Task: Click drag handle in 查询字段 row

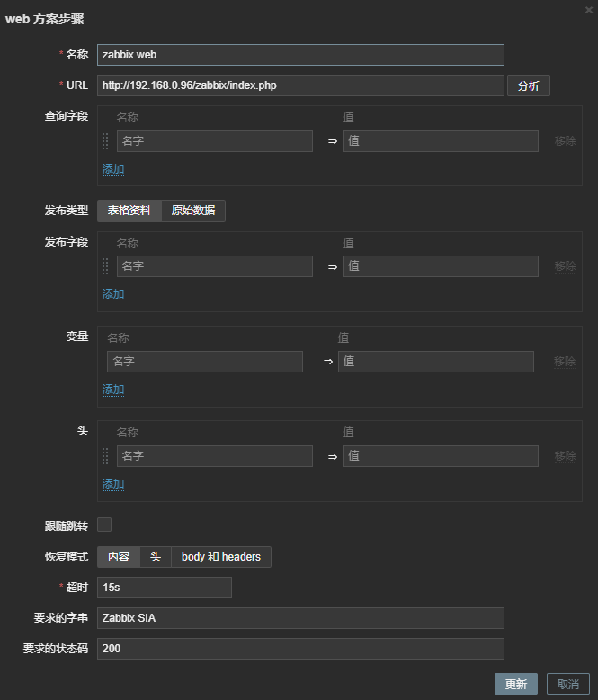Action: click(x=105, y=141)
